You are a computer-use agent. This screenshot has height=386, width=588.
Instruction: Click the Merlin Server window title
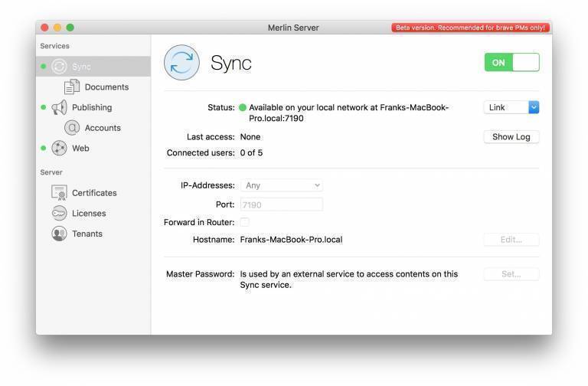click(x=293, y=28)
